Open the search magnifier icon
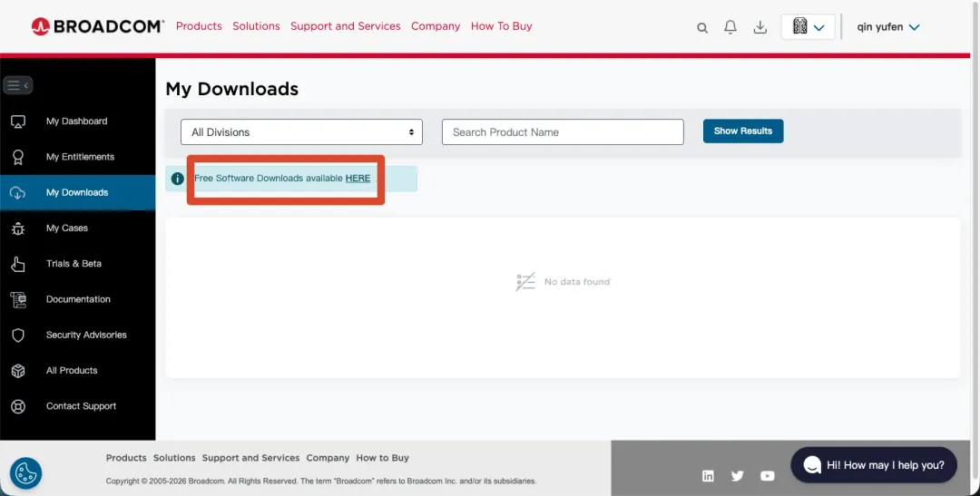Viewport: 980px width, 496px height. (x=702, y=27)
